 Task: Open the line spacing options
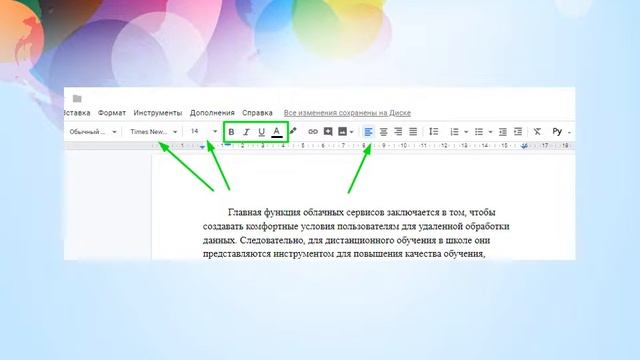pos(433,131)
